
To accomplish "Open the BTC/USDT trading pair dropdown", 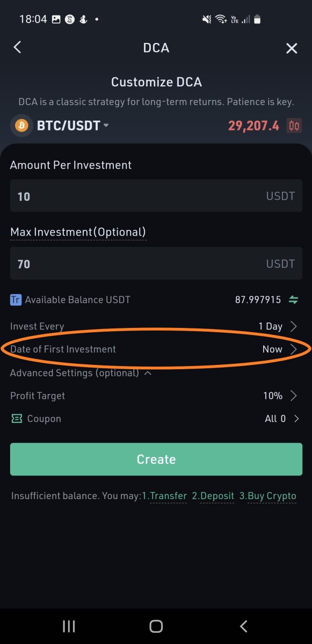I will pos(72,126).
